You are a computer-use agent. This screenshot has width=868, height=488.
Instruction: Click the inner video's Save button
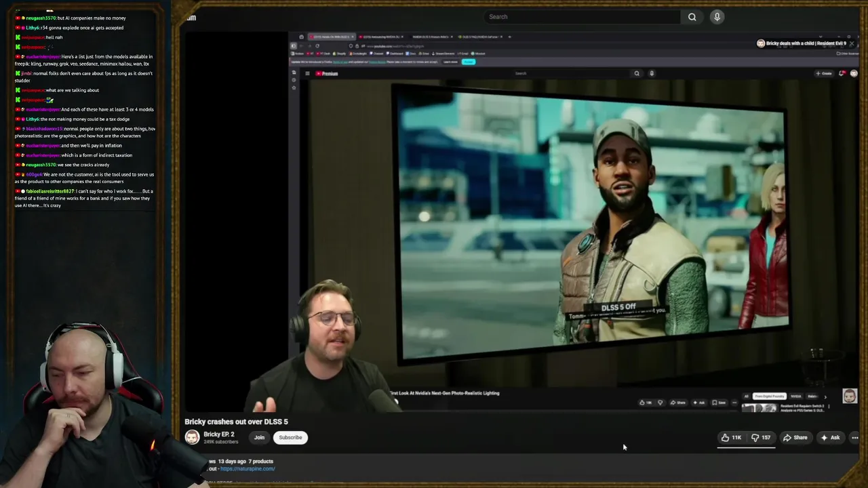click(x=718, y=403)
